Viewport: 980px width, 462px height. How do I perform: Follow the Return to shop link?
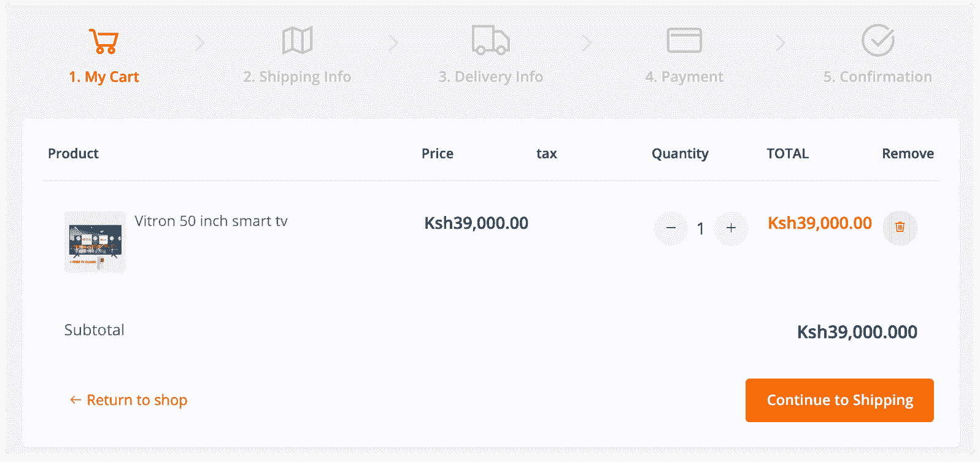coord(128,400)
